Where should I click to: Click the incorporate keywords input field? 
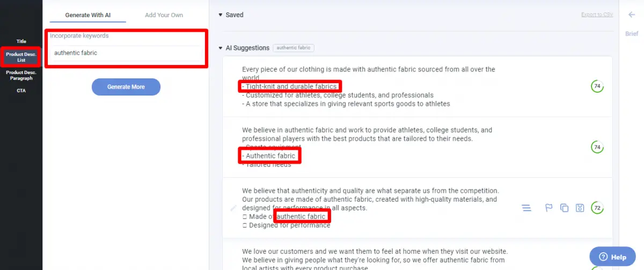coord(126,53)
